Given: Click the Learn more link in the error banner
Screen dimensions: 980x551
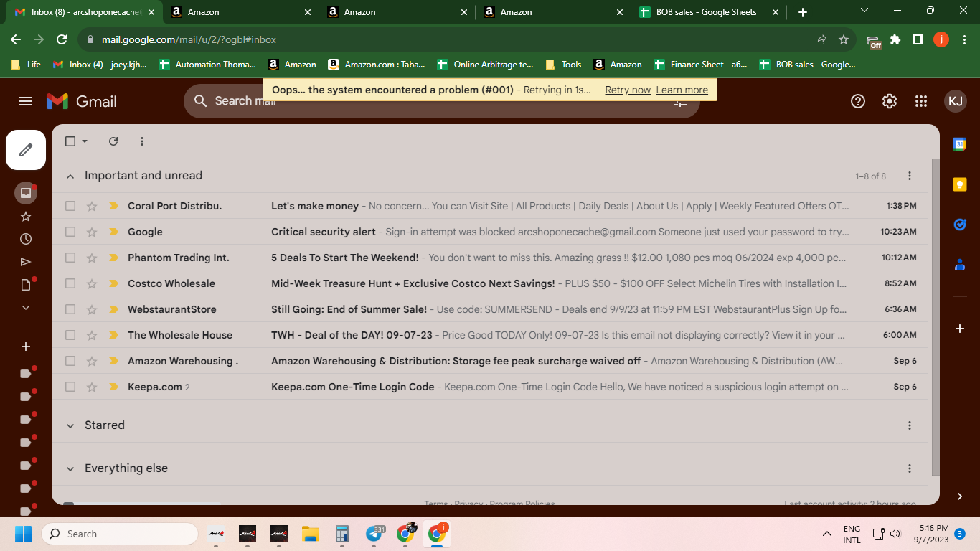Looking at the screenshot, I should click(x=682, y=90).
